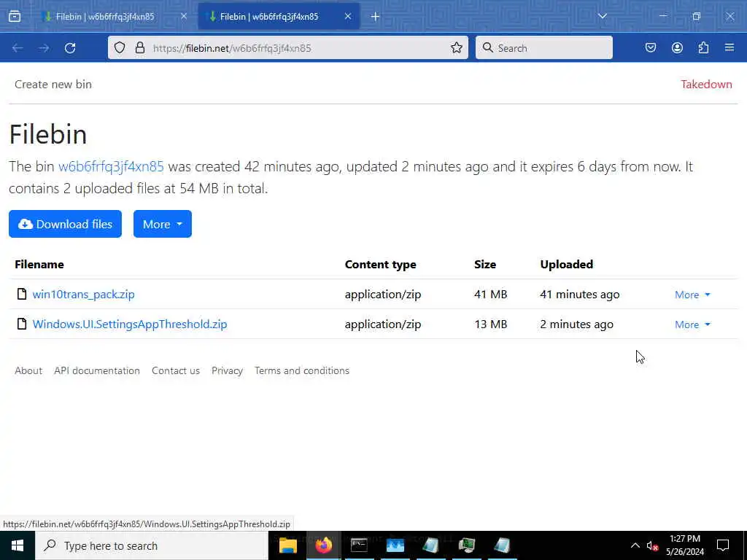The image size is (747, 560).
Task: Bookmark this page with the star icon
Action: [x=457, y=47]
